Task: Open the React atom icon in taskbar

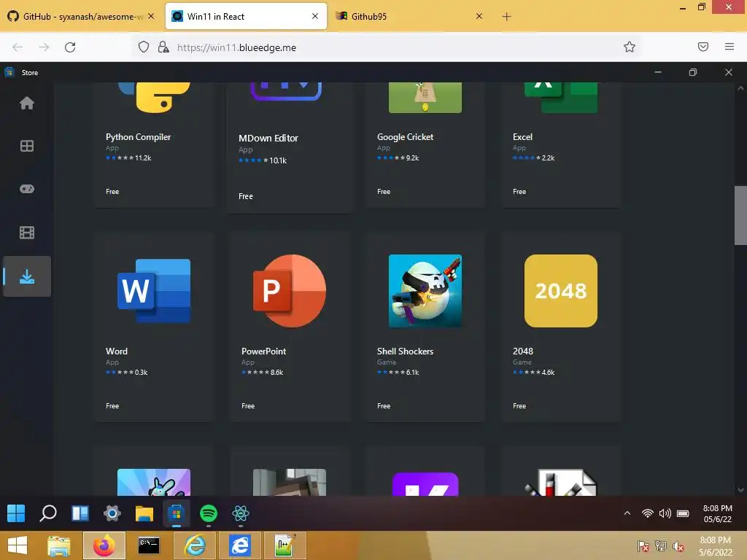Action: 241,513
